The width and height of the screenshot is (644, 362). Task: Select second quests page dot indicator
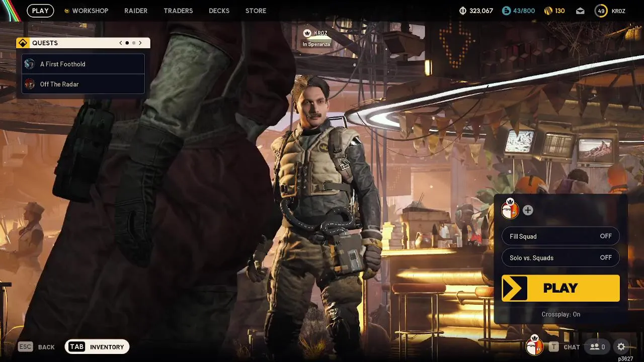pyautogui.click(x=133, y=43)
